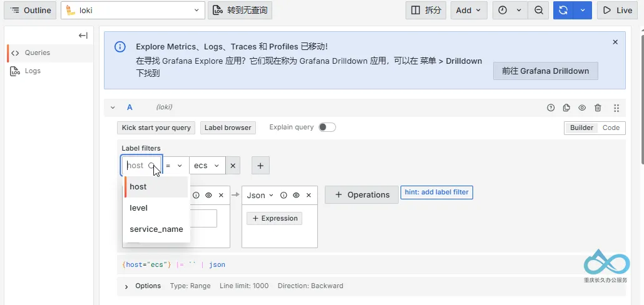This screenshot has height=305, width=644.
Task: Collapse the sidebar with arrow icon
Action: pyautogui.click(x=83, y=36)
